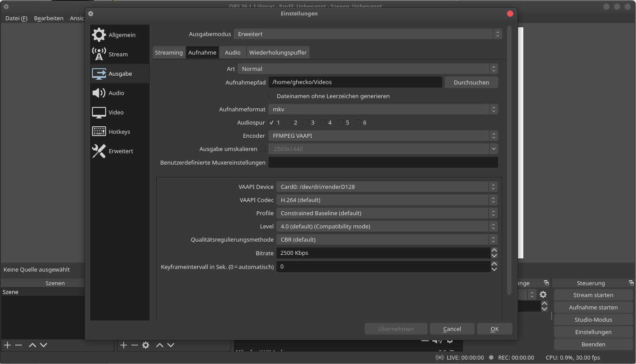This screenshot has height=364, width=636.
Task: Open the Audio category in the settings sidebar
Action: (120, 93)
